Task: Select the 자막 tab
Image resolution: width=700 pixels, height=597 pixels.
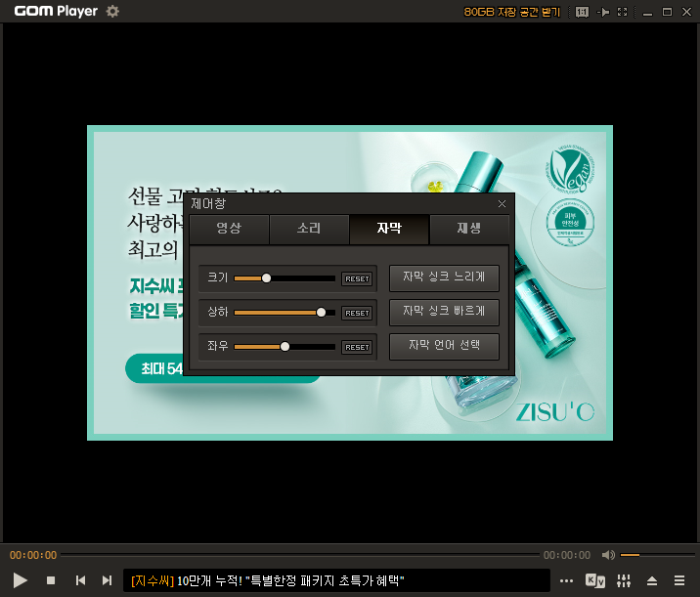Action: click(389, 229)
